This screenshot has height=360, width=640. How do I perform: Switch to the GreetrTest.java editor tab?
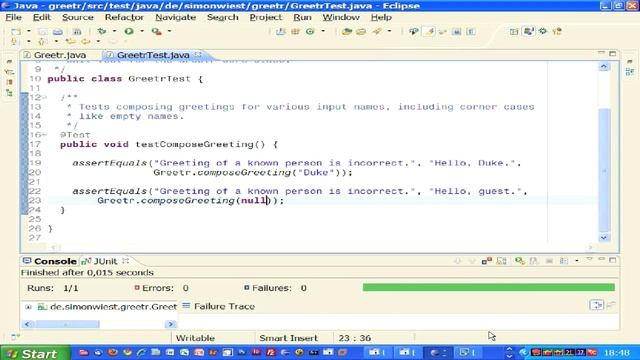153,55
